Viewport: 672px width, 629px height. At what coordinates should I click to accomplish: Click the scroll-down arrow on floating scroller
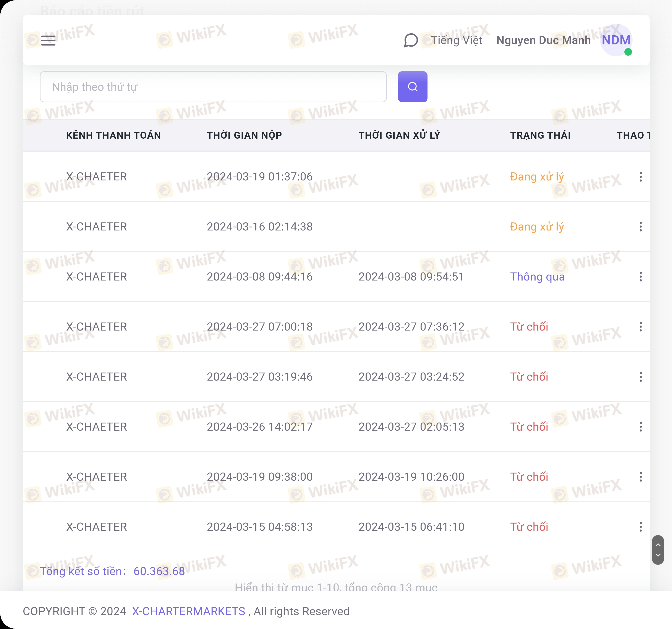[x=658, y=555]
